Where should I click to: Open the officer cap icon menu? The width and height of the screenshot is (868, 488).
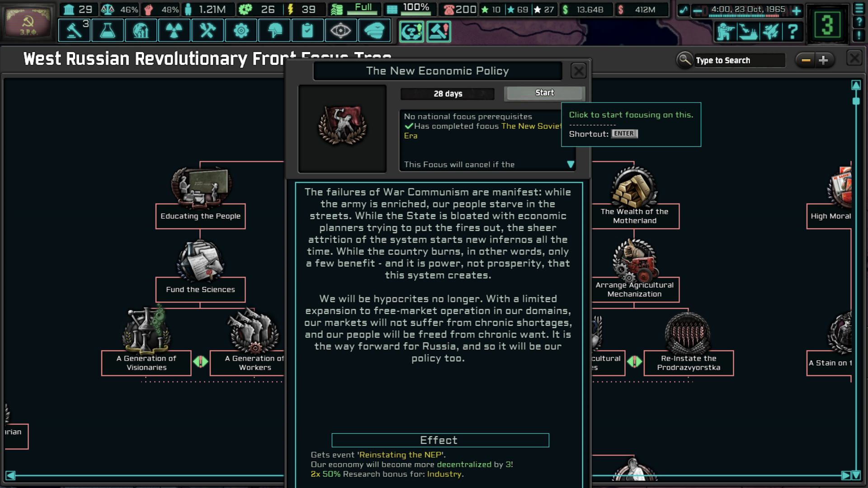(374, 31)
